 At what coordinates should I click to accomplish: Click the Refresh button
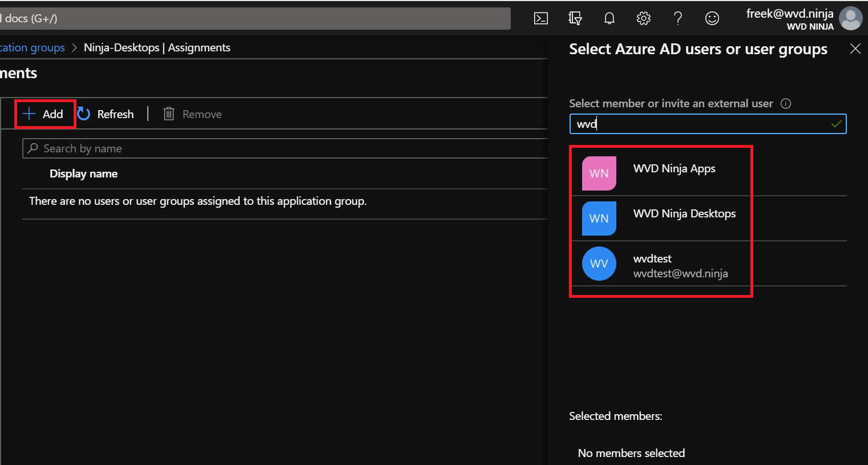pos(106,114)
